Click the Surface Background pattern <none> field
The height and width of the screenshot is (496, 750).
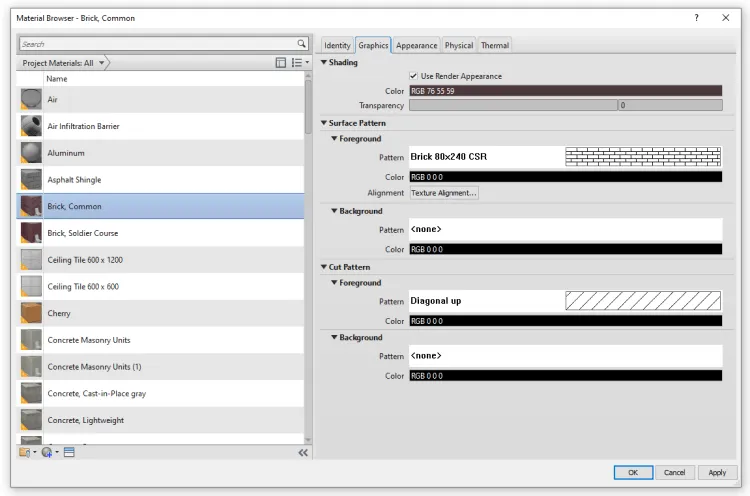pos(565,230)
